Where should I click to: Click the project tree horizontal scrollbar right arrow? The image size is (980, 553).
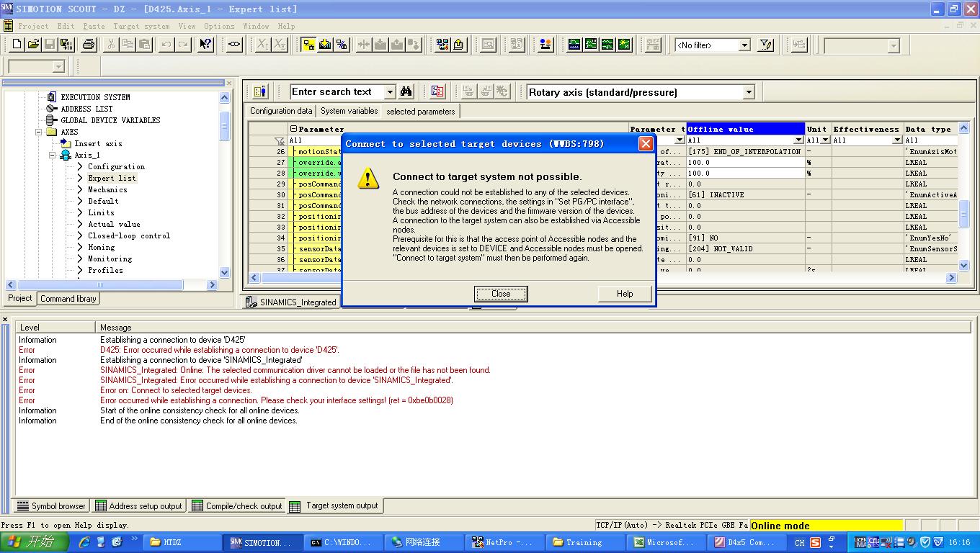pos(212,285)
